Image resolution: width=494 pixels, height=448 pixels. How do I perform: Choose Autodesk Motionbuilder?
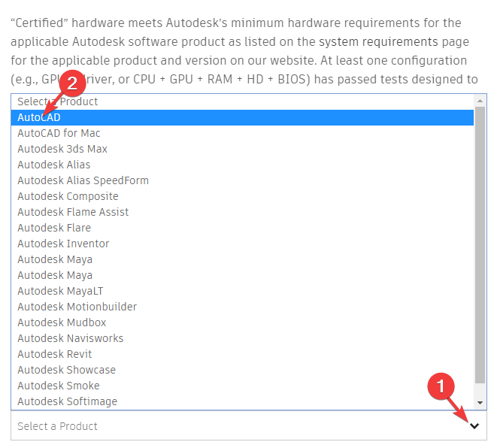click(x=242, y=307)
